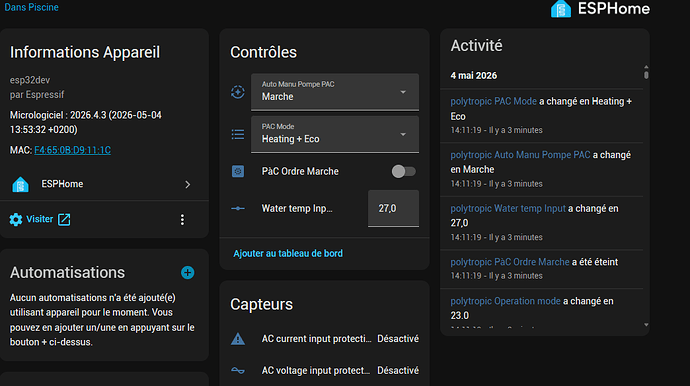Click the Désactivé state of AC voltage input

(x=398, y=371)
